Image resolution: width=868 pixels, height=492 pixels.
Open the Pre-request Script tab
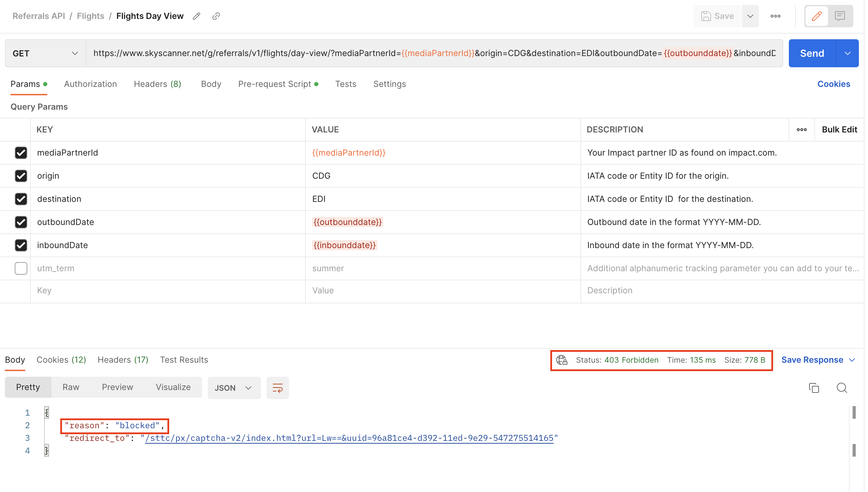(x=278, y=84)
